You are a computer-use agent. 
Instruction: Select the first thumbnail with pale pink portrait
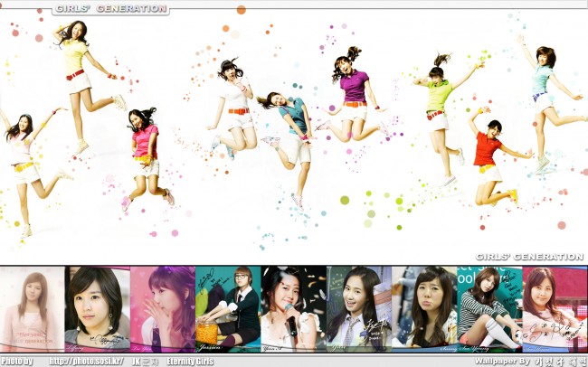pos(33,308)
